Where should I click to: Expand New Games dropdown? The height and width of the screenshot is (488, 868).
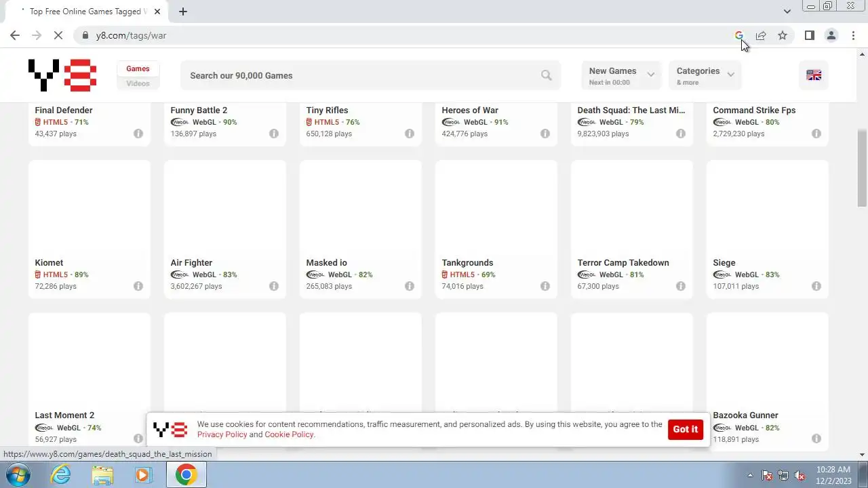pyautogui.click(x=621, y=75)
